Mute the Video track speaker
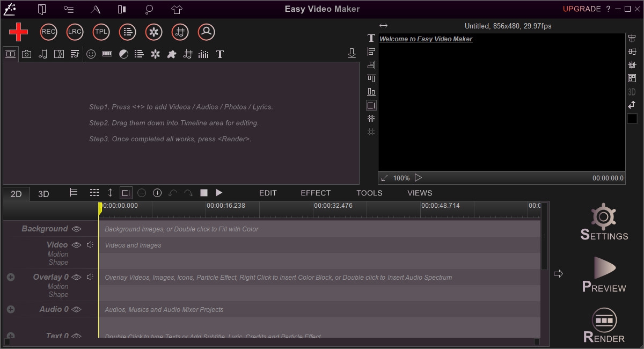This screenshot has width=644, height=349. (90, 245)
